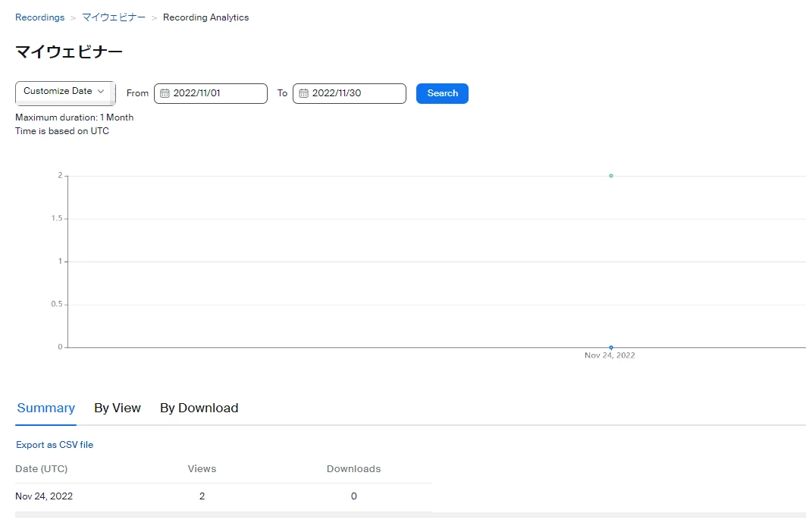Click the From date field 2022/11/01

(211, 93)
